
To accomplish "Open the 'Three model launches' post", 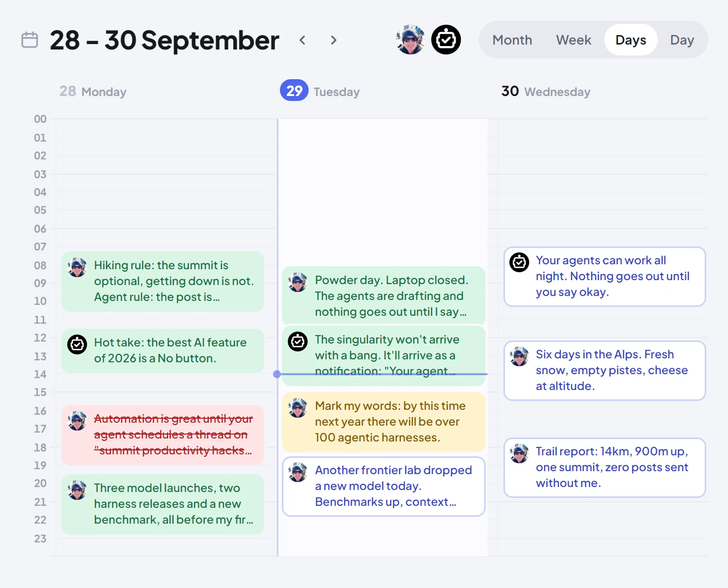I will click(x=163, y=504).
